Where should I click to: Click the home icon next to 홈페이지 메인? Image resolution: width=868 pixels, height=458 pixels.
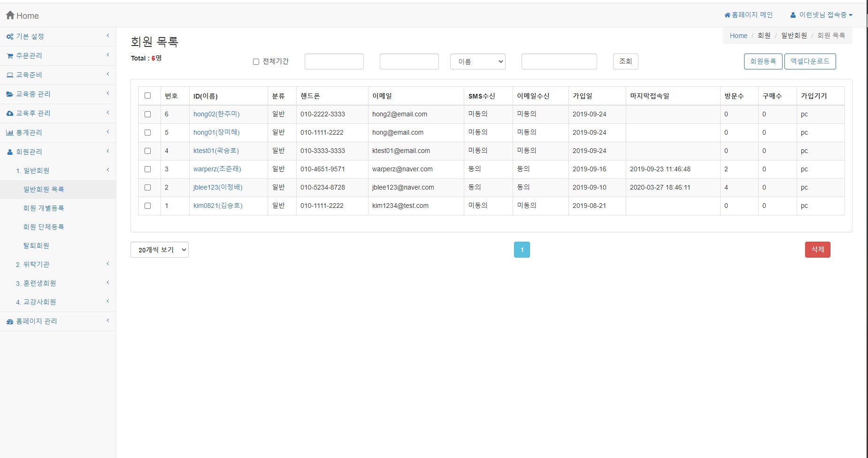click(727, 15)
